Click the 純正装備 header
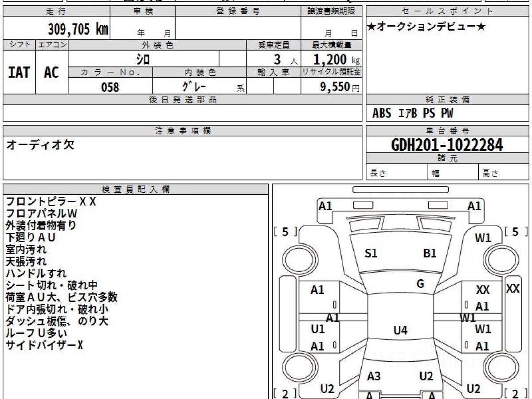 [x=448, y=100]
